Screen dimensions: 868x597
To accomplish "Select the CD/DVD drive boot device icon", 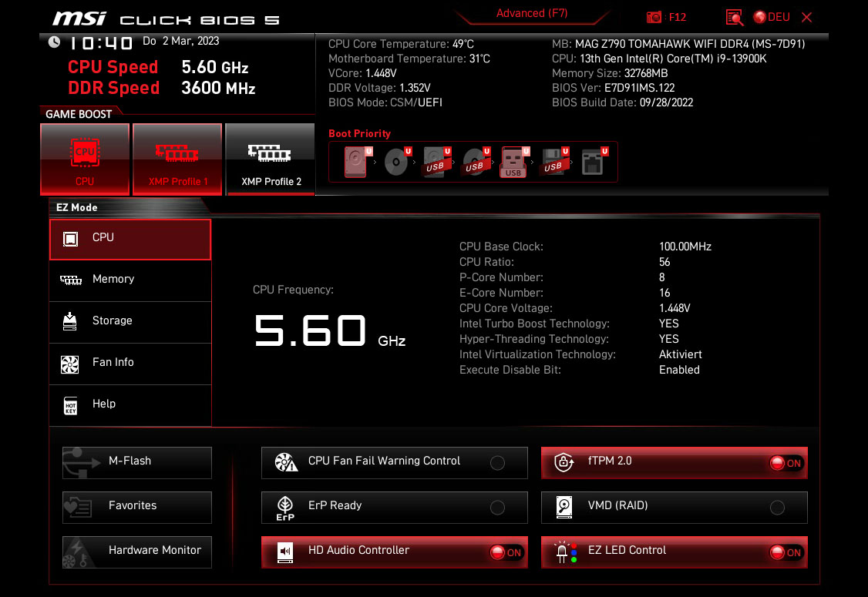I will coord(396,162).
